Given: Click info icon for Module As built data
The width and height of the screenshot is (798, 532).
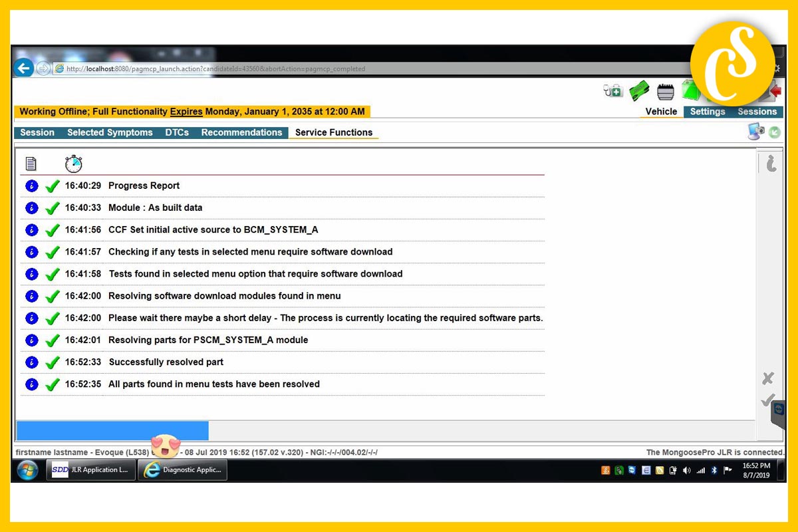Looking at the screenshot, I should point(31,207).
